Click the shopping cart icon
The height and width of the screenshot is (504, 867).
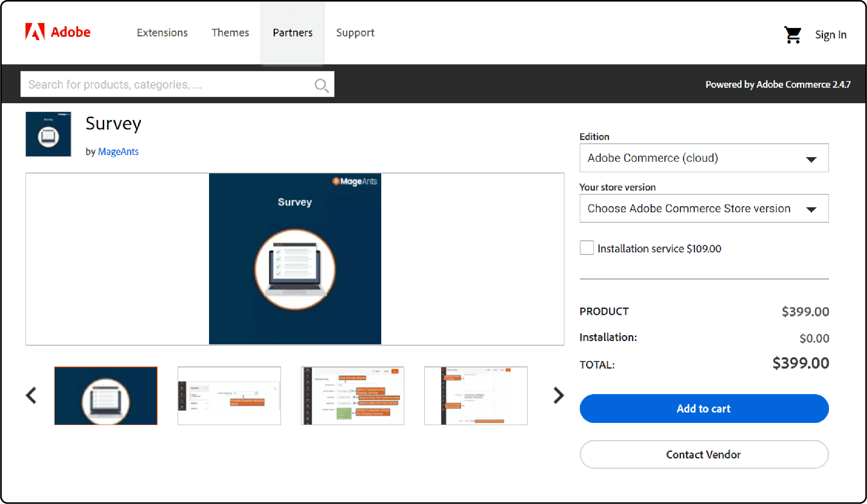coord(792,33)
